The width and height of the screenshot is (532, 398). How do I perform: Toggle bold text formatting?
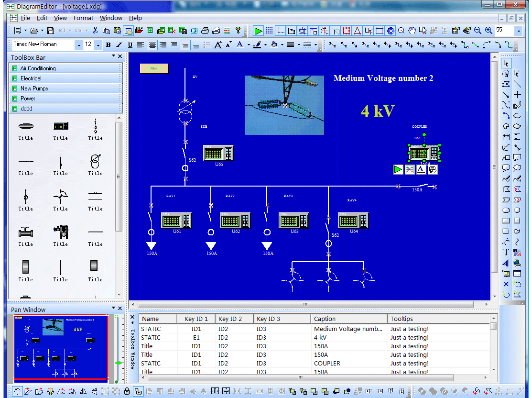pos(108,45)
